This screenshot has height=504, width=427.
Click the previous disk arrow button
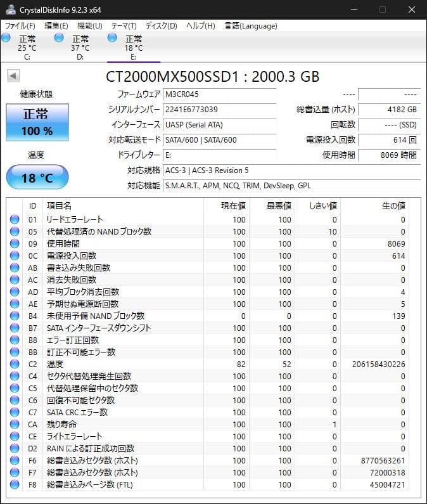click(13, 76)
